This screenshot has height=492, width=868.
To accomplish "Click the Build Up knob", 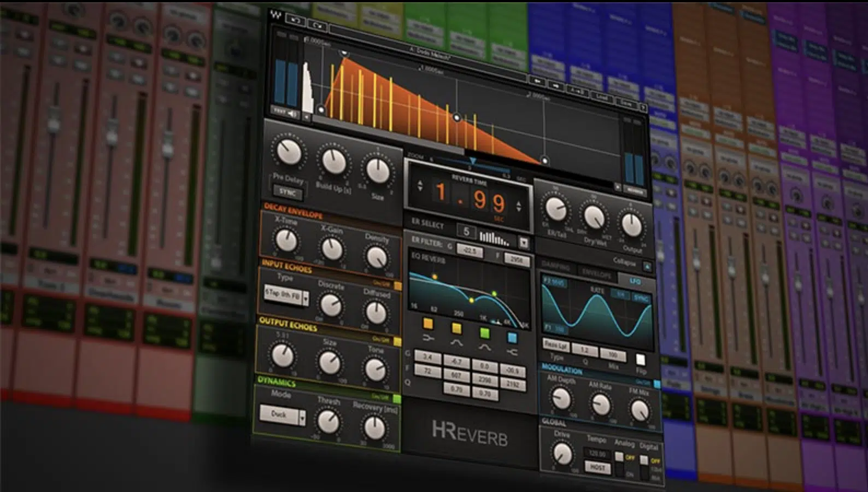I will [x=333, y=161].
